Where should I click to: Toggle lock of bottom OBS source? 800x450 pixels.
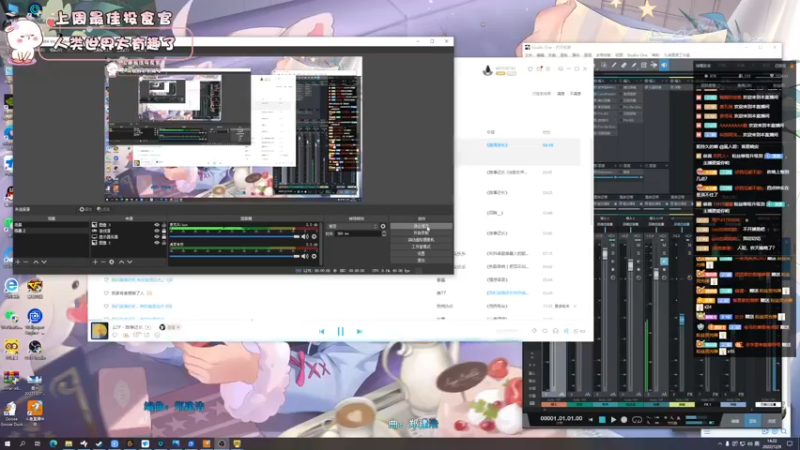164,243
